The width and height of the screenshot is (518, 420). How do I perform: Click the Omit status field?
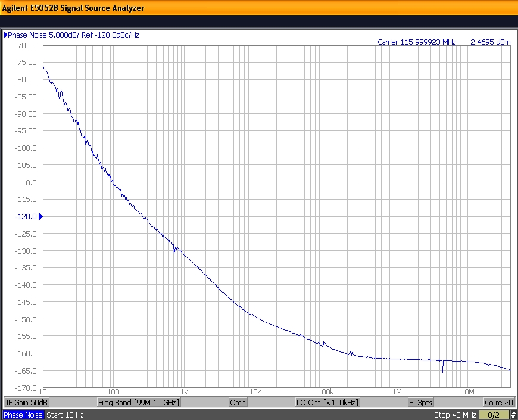(238, 403)
